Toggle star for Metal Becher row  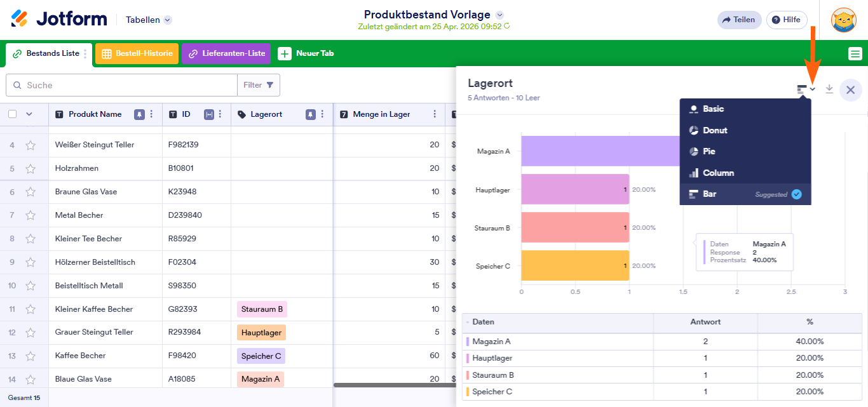tap(31, 215)
